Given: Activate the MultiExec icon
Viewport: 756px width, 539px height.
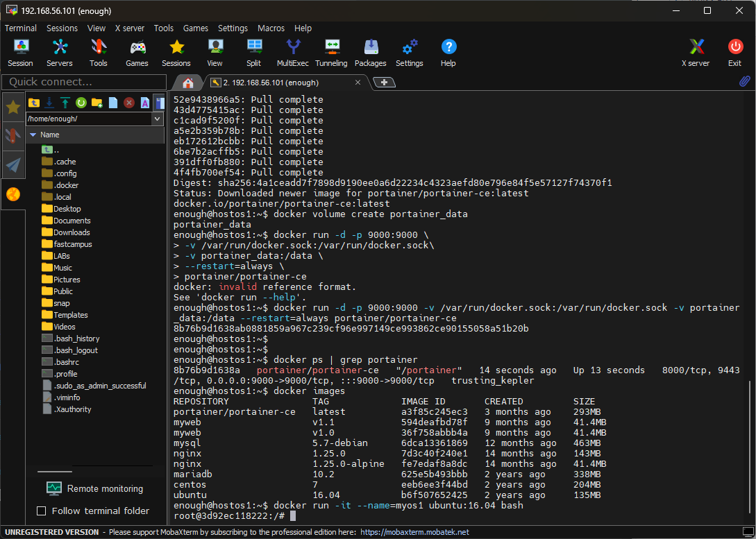Looking at the screenshot, I should click(293, 53).
